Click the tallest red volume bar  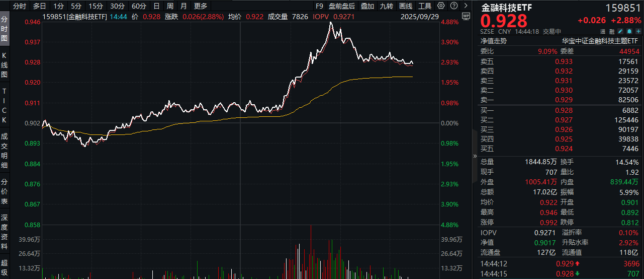point(311,252)
